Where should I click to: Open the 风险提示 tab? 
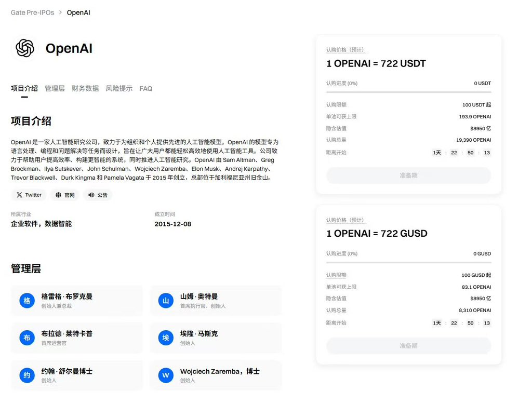[119, 89]
